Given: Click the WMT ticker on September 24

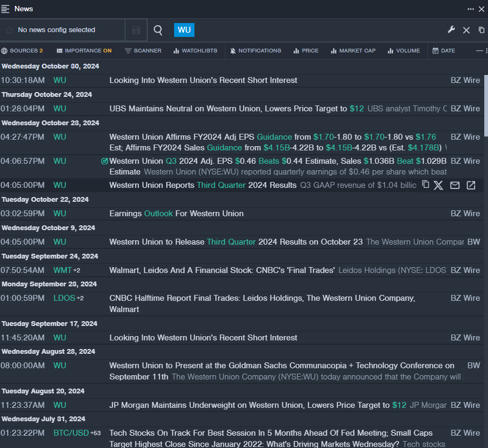Looking at the screenshot, I should point(62,270).
